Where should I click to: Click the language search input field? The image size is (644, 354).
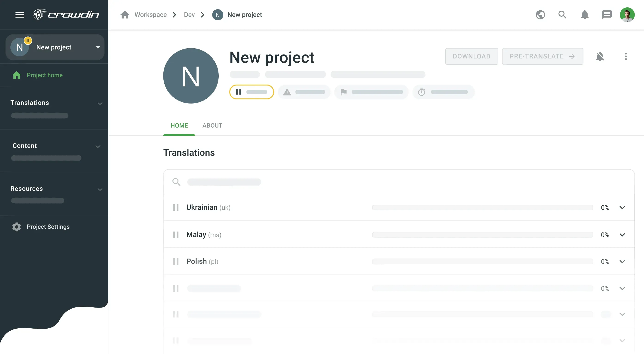tap(224, 182)
